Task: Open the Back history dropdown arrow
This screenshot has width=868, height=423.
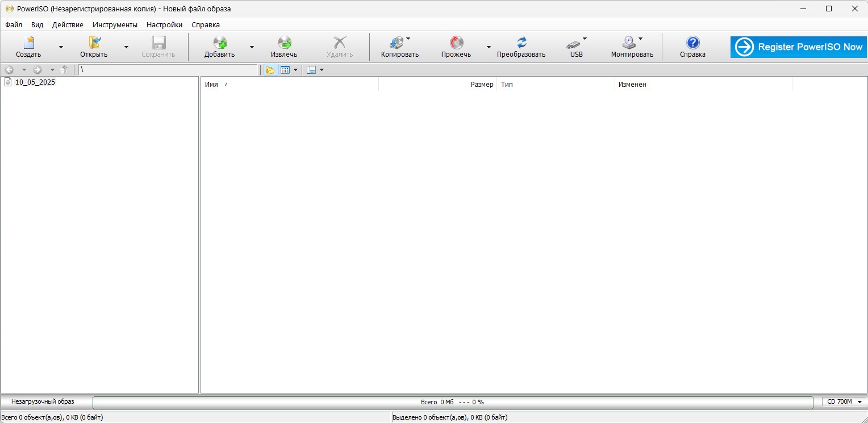Action: [x=24, y=70]
